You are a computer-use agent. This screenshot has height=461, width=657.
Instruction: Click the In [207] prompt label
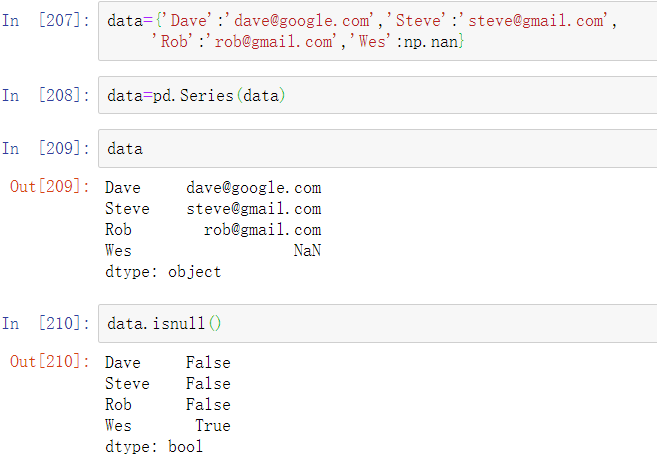point(46,20)
